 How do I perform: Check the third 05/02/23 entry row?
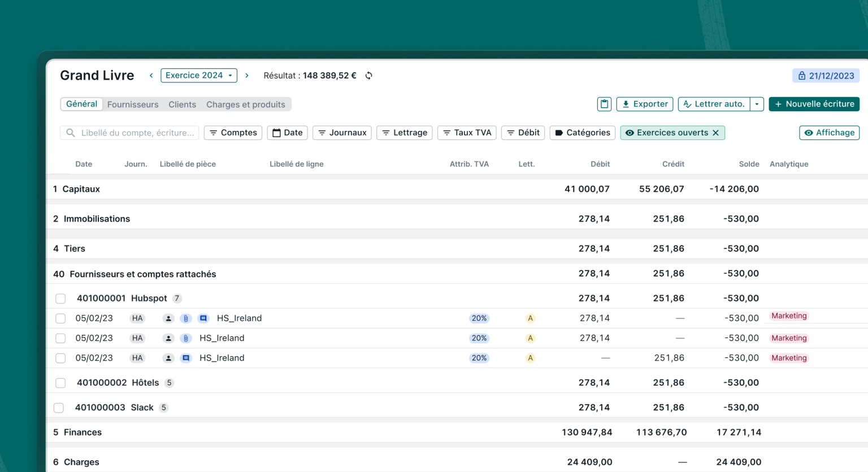click(60, 358)
